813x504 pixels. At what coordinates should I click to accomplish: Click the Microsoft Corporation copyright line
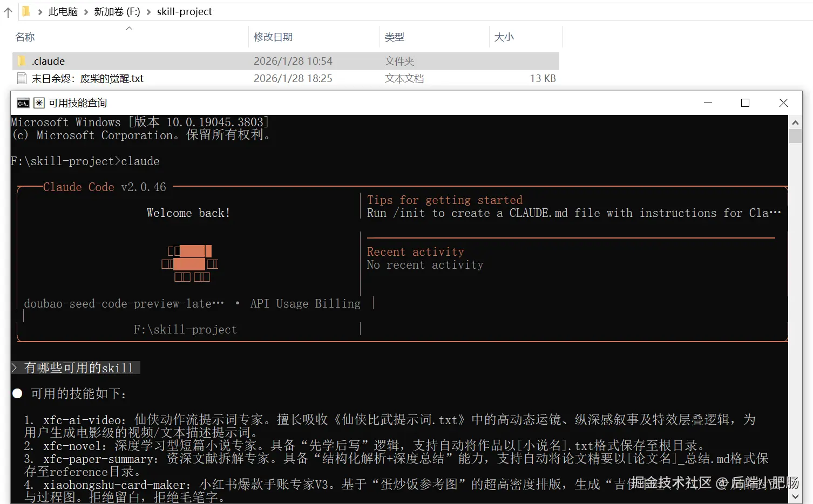coord(141,135)
